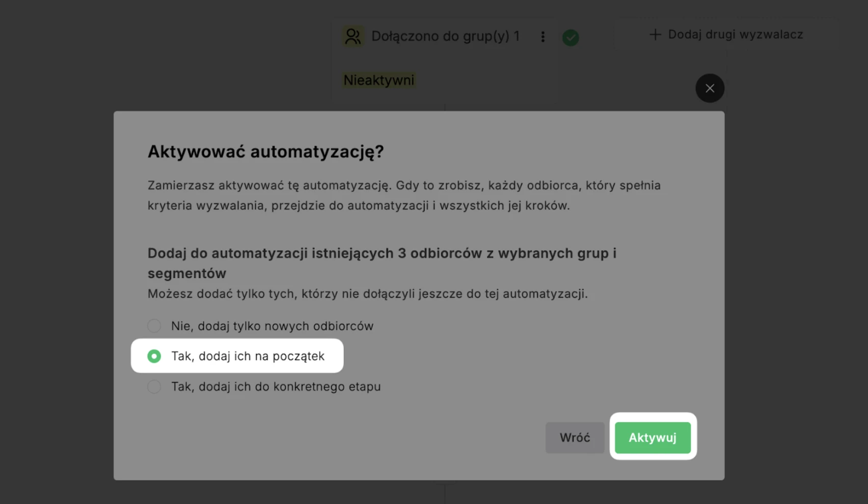The image size is (868, 504).
Task: Click the green checkmark beside the trigger
Action: click(x=571, y=37)
